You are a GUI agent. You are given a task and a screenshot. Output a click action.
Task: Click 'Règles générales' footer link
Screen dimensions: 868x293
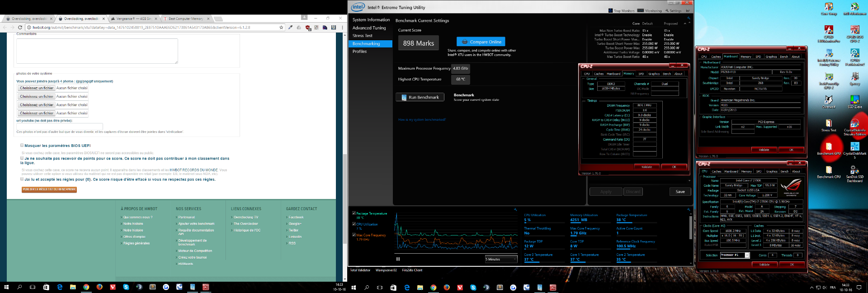point(137,243)
